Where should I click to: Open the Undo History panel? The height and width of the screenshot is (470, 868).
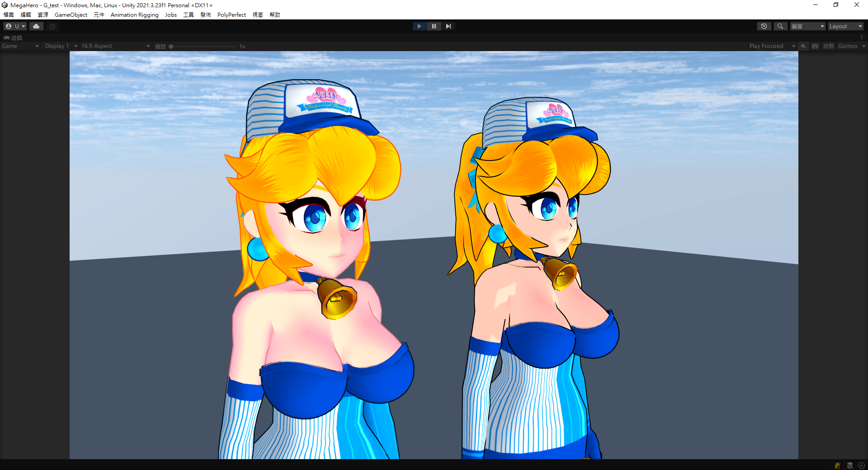tap(764, 26)
